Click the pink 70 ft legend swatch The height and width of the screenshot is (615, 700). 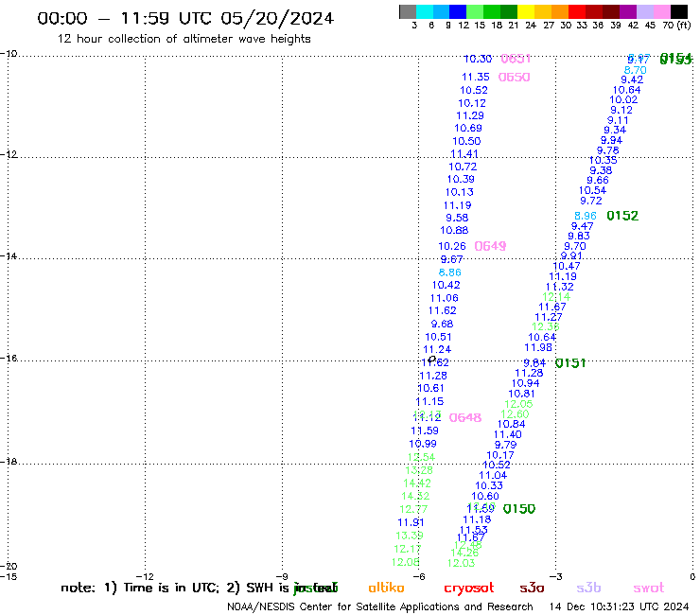(662, 11)
